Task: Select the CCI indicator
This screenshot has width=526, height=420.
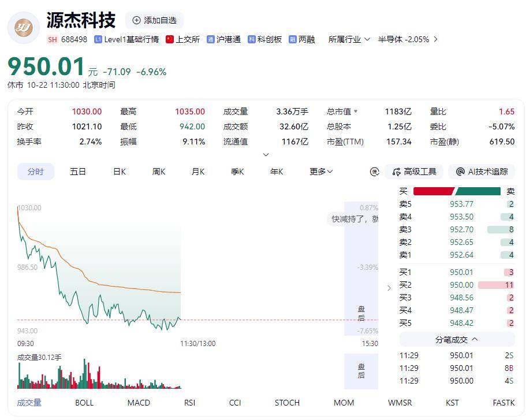Action: tap(235, 403)
